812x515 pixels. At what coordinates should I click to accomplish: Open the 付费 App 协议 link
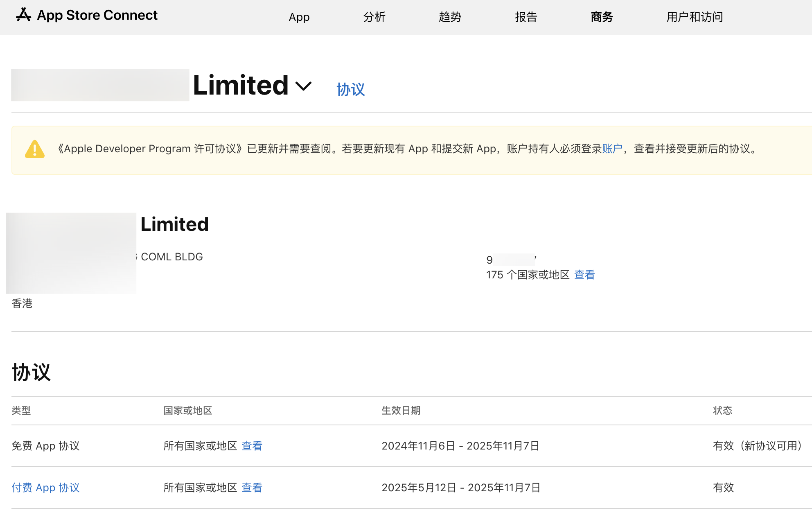(45, 488)
